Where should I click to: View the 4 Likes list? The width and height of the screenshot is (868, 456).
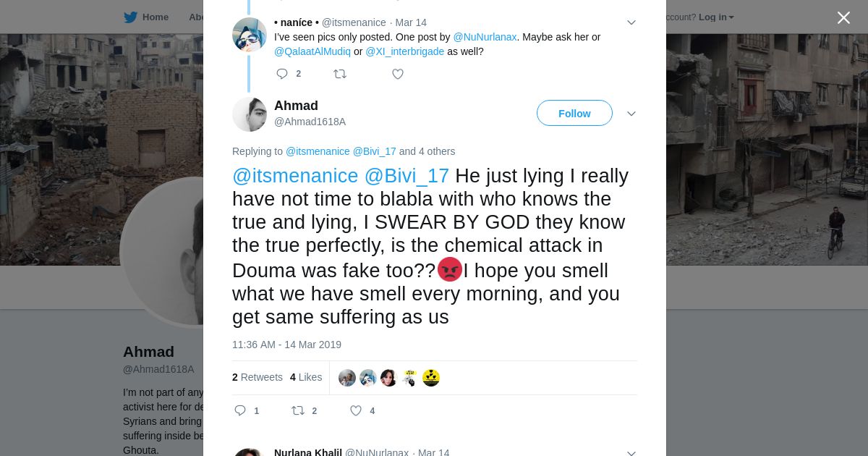306,377
